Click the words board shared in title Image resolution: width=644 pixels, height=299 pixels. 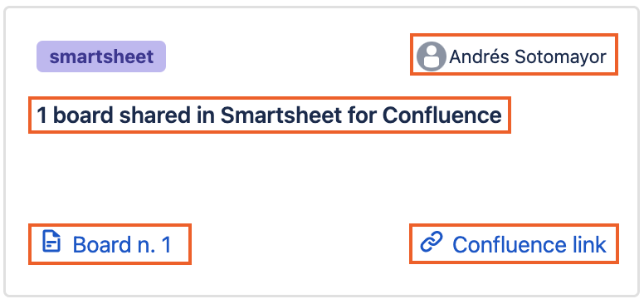122,115
